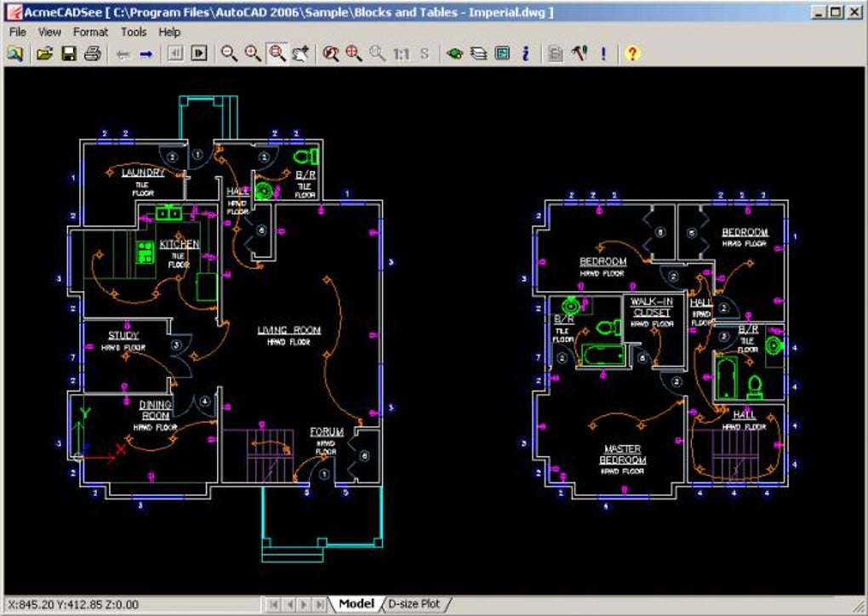Open the Help menu
Screen dimensions: 868x616
pos(168,32)
